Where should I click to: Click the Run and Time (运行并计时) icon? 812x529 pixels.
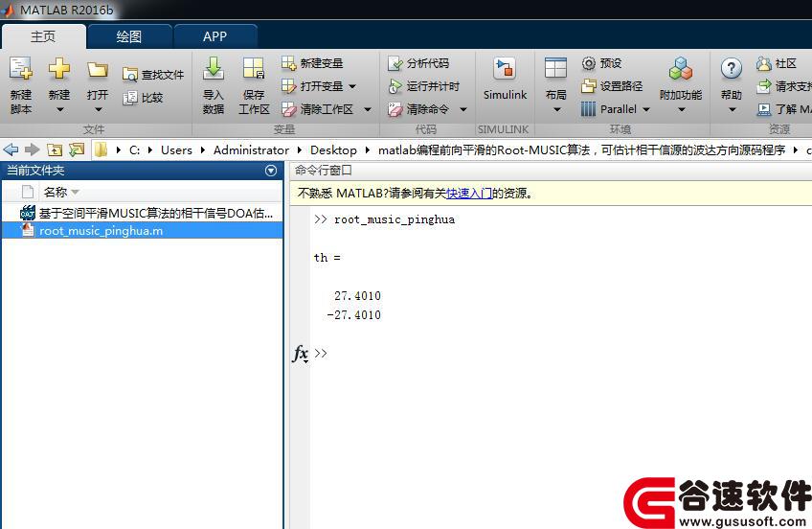tap(395, 86)
